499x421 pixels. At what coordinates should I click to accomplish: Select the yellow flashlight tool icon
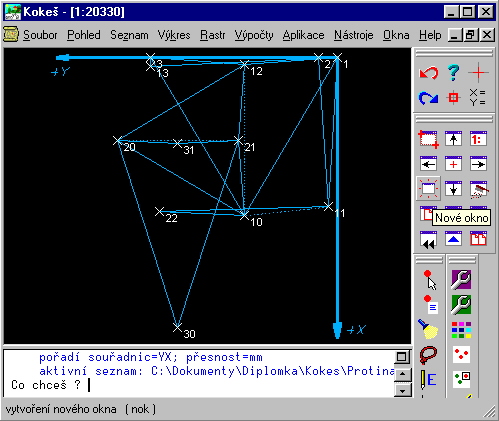(x=428, y=329)
